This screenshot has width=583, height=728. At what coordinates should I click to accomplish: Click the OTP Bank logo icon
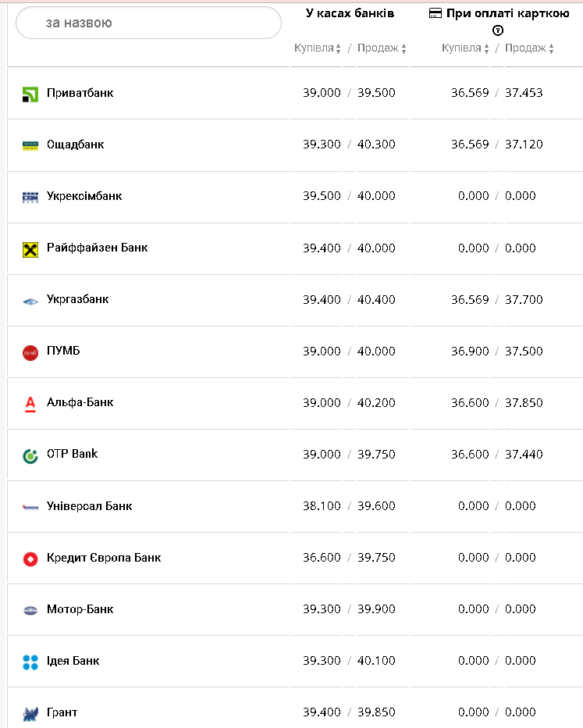coord(30,455)
